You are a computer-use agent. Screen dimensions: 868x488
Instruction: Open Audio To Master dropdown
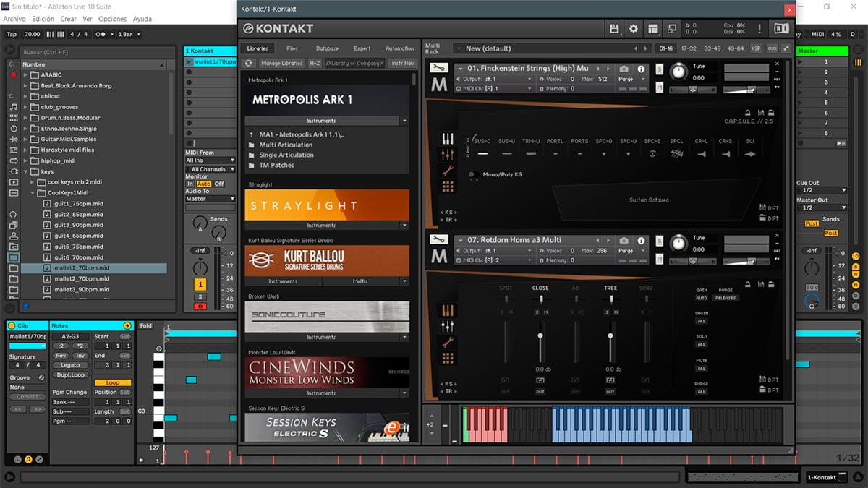coord(210,198)
